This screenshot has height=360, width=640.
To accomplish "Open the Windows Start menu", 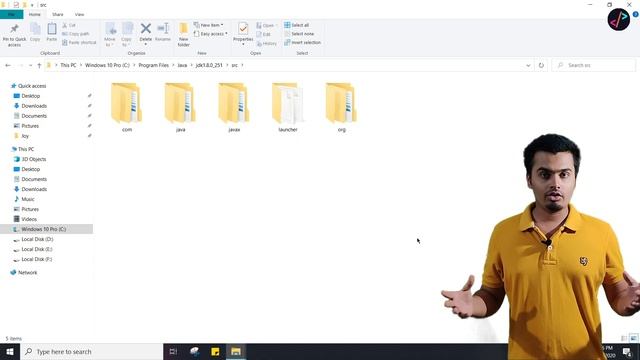I will (x=10, y=351).
